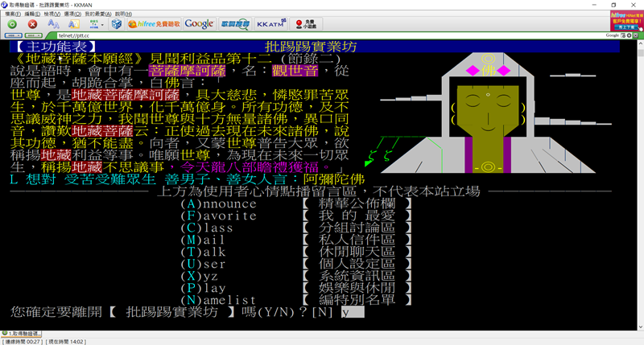Click the 分組討論區 label
The height and width of the screenshot is (345, 644).
[x=357, y=228]
